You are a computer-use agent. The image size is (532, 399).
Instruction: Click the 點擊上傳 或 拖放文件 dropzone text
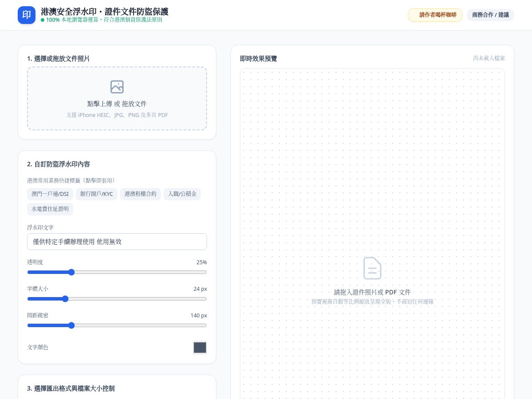117,104
